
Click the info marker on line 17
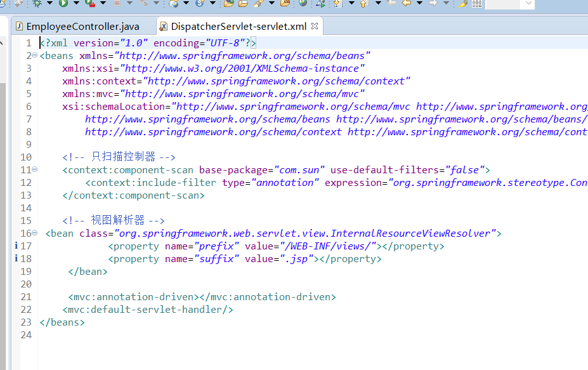(x=16, y=246)
